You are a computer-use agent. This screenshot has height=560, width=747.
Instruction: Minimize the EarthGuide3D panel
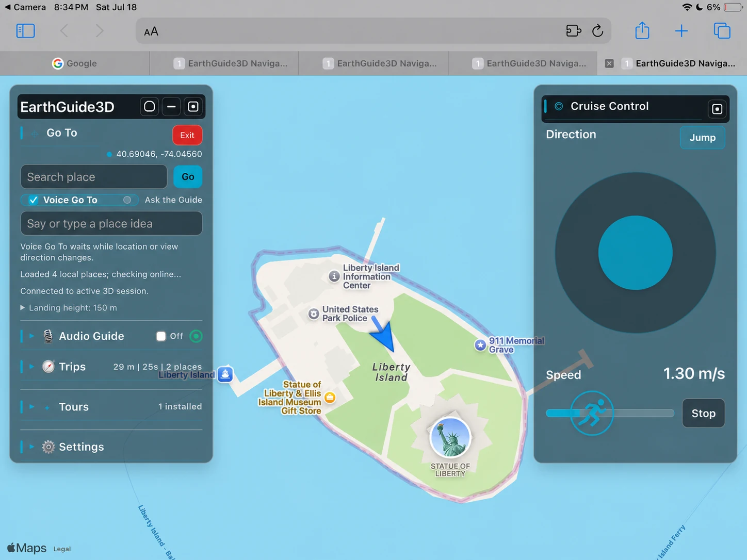click(x=171, y=107)
